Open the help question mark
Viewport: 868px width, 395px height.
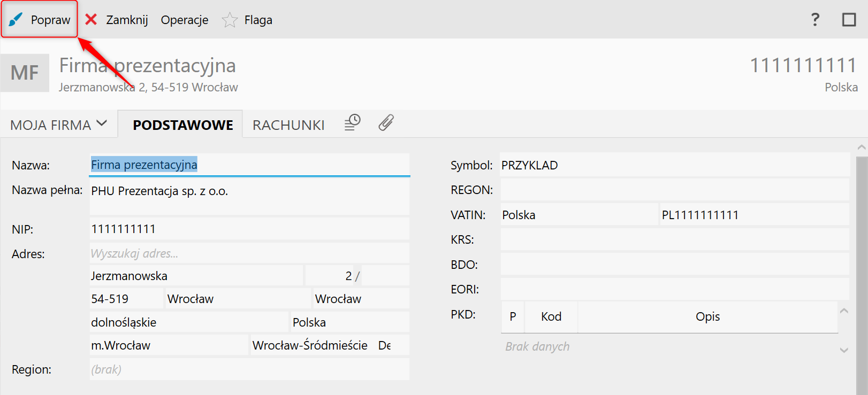tap(815, 20)
